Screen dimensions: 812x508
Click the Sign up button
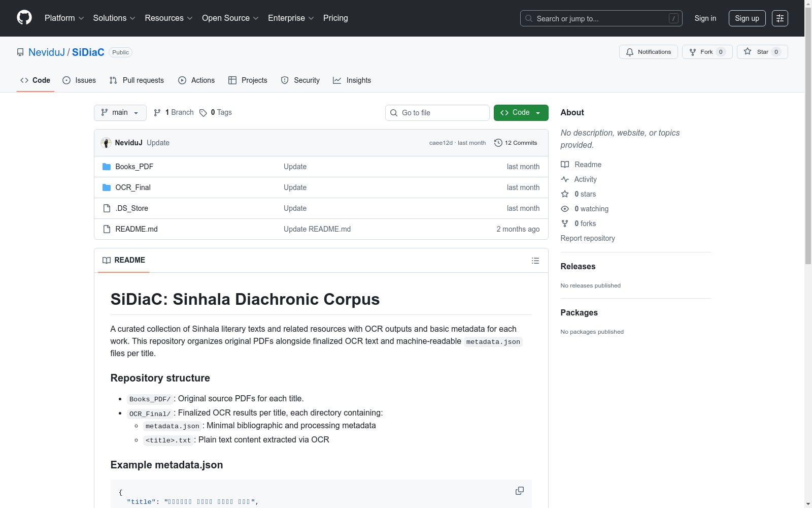(747, 18)
